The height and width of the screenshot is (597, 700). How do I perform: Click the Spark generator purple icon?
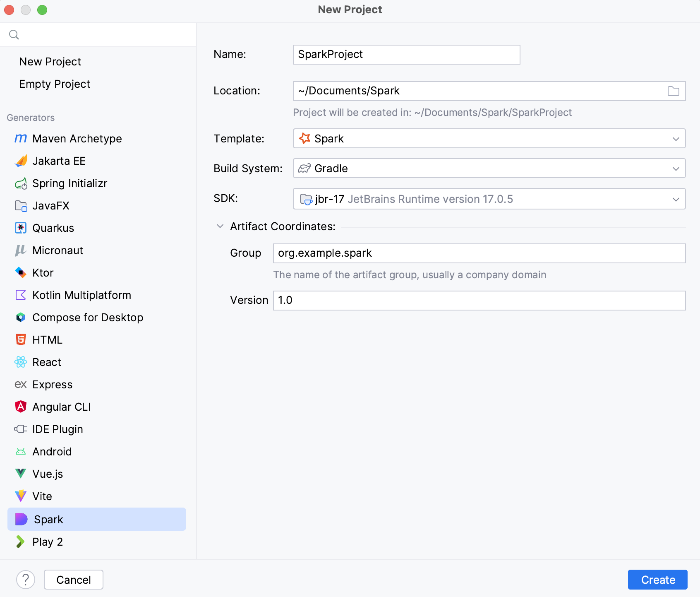pyautogui.click(x=21, y=519)
